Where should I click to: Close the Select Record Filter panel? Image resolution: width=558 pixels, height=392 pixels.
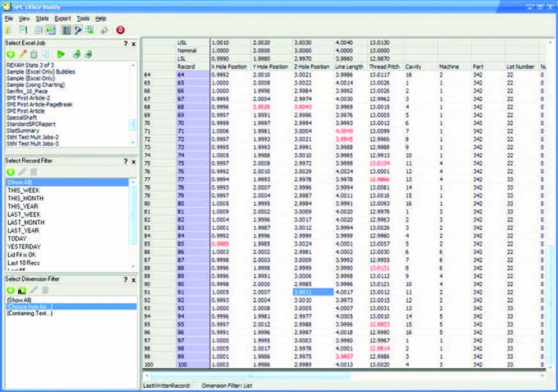(x=134, y=162)
